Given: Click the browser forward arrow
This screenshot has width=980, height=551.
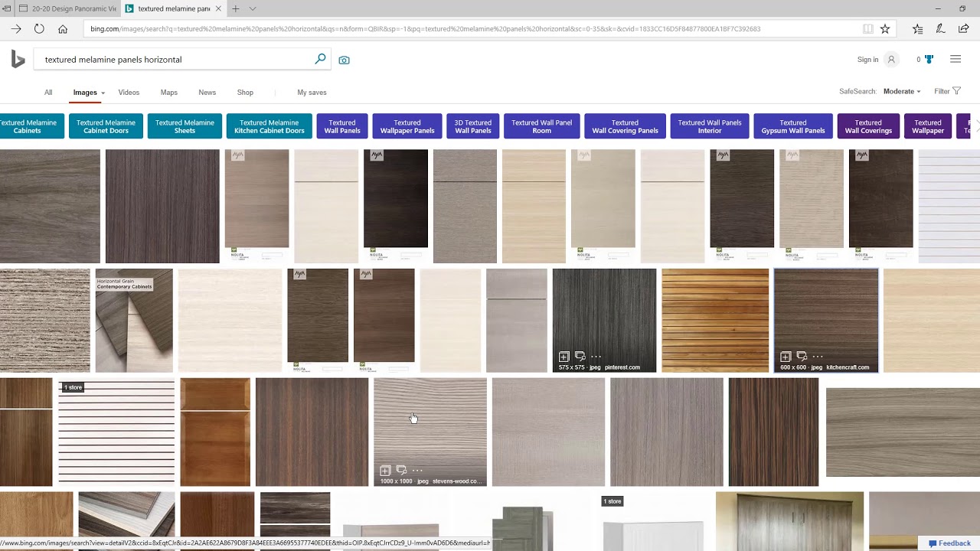Looking at the screenshot, I should (16, 29).
